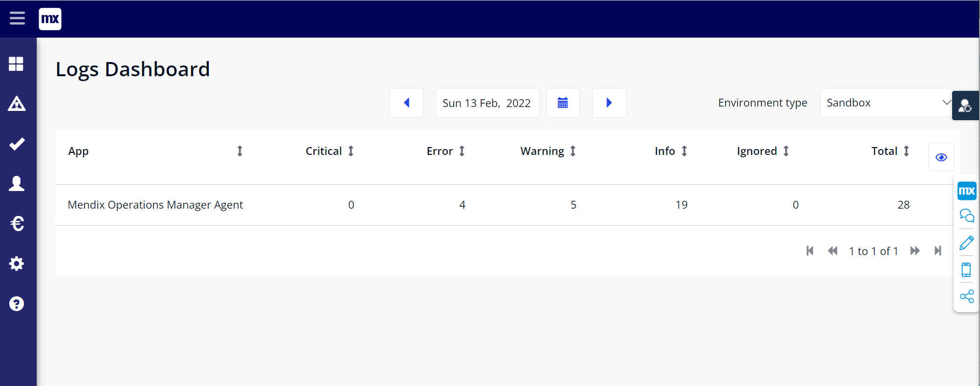Open the alerts warning triangle in sidebar
Image resolution: width=980 pixels, height=386 pixels.
[17, 104]
